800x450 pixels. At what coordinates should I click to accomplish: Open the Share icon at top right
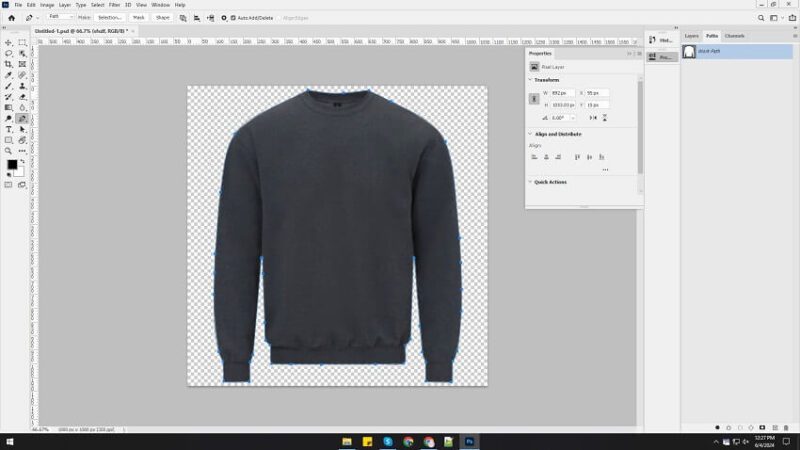[x=792, y=18]
